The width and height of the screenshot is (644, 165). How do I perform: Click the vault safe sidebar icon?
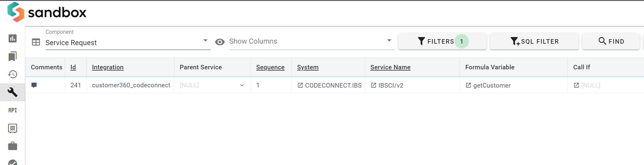pos(13,128)
